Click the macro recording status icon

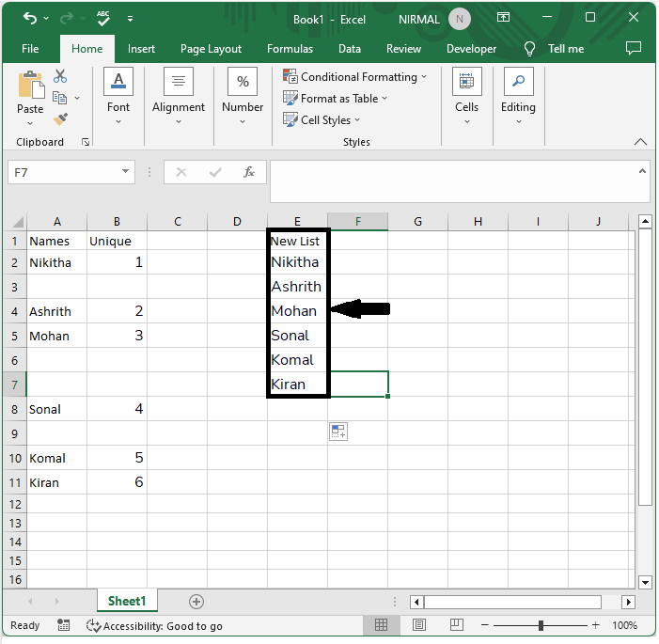click(x=63, y=625)
